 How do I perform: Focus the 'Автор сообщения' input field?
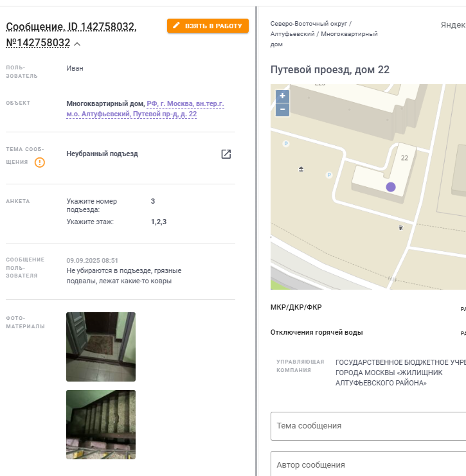point(368,464)
